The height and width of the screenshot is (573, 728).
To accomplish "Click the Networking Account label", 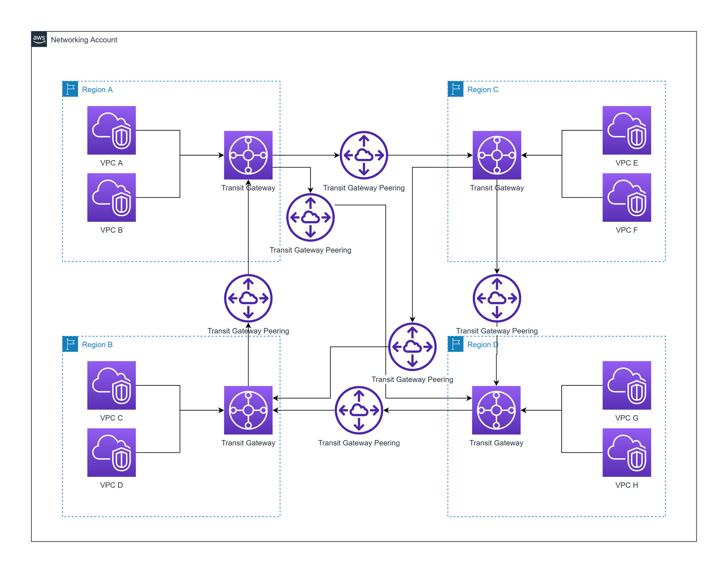I will (x=84, y=40).
